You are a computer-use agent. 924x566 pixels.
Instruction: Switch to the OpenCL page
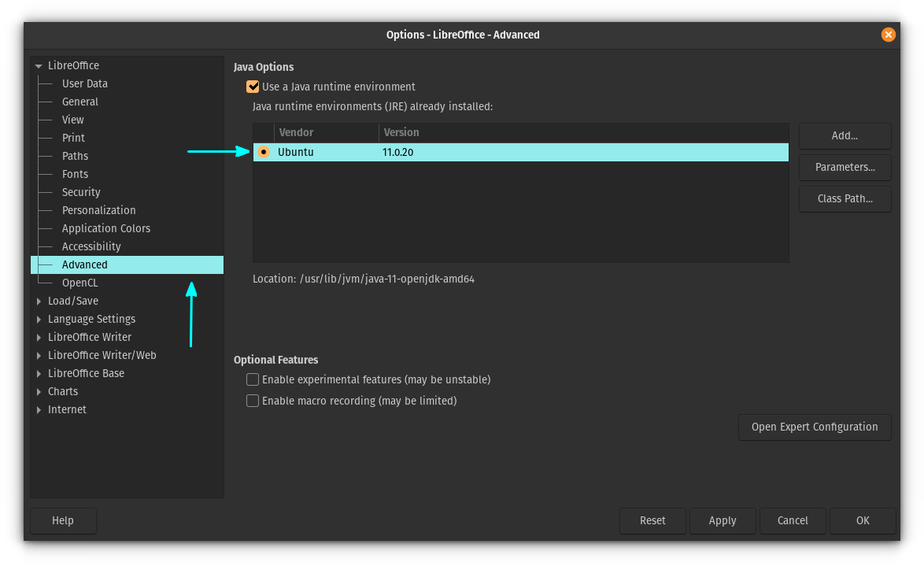[79, 283]
